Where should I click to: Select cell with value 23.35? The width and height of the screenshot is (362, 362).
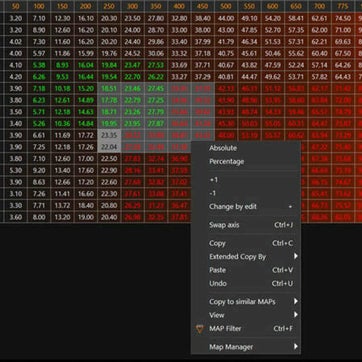[x=109, y=135]
